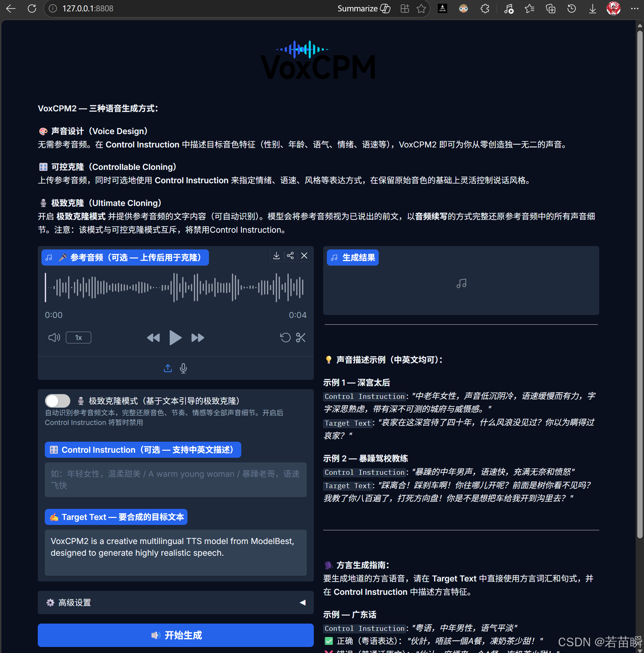Click the share icon on reference audio

(290, 256)
